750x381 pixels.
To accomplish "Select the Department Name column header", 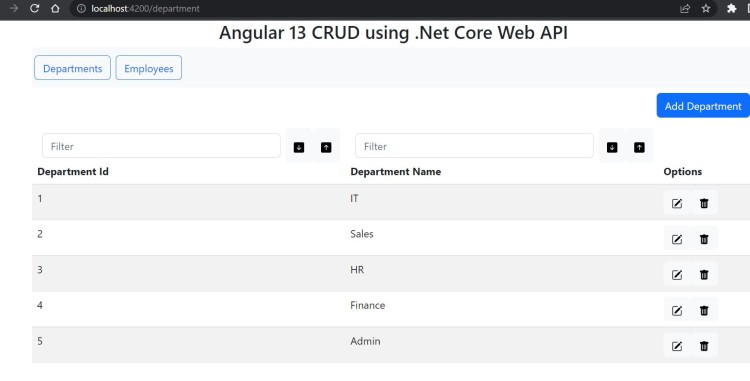I will point(396,172).
